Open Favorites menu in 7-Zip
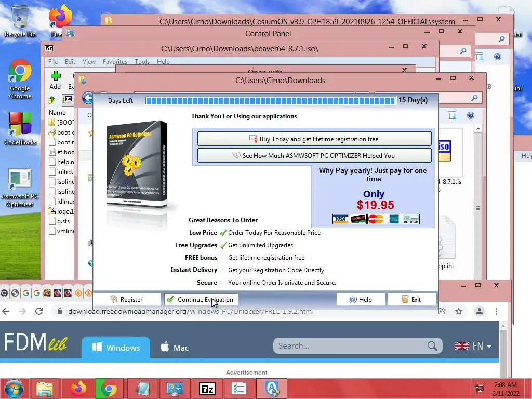The height and width of the screenshot is (399, 532). tap(115, 62)
